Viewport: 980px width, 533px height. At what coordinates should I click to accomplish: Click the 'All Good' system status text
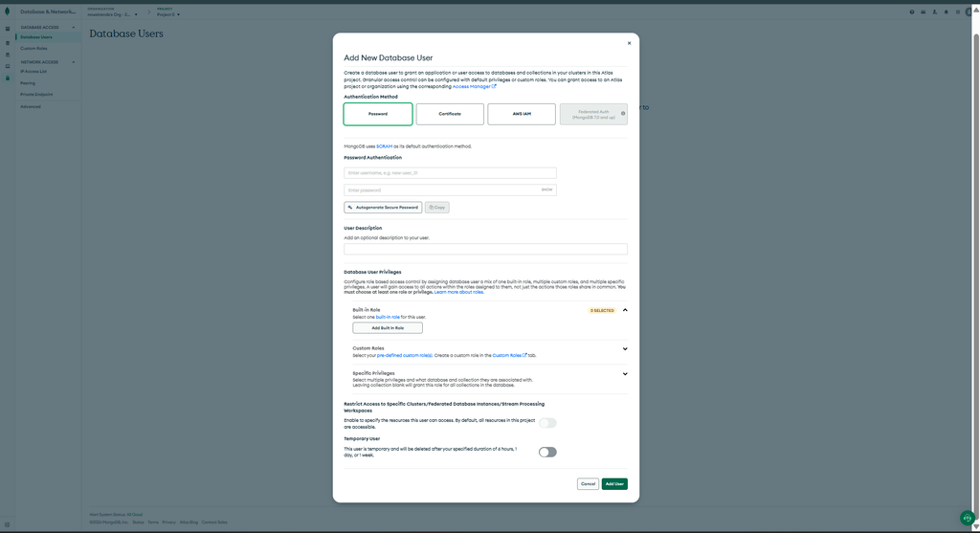[x=134, y=515]
